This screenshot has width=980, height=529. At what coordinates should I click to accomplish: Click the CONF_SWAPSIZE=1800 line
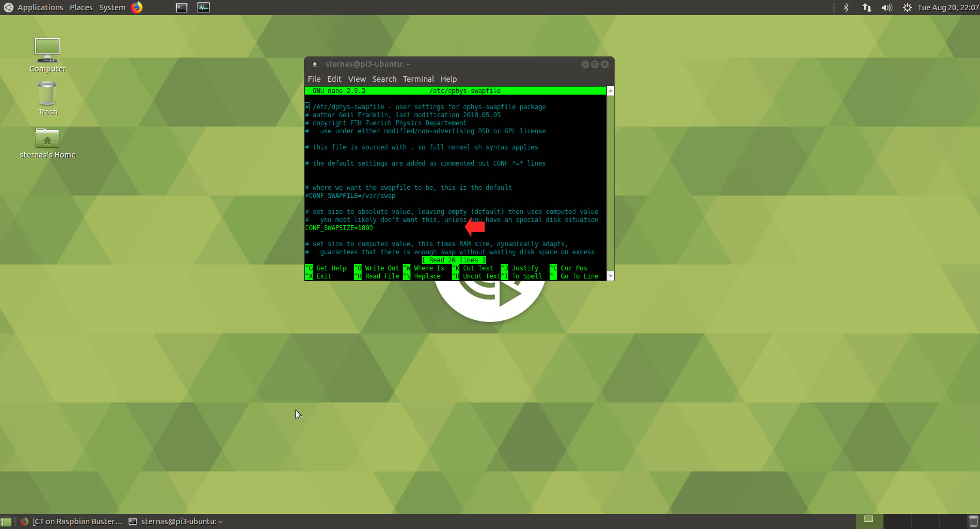pos(339,228)
